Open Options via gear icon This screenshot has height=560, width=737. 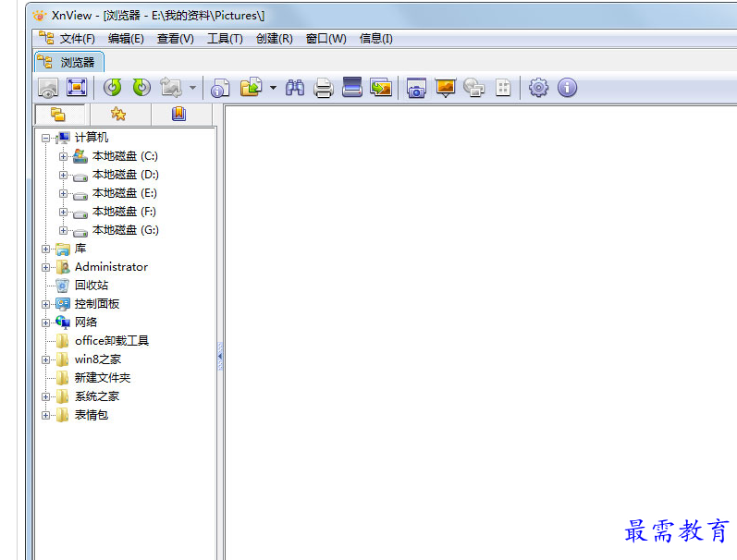pos(539,88)
